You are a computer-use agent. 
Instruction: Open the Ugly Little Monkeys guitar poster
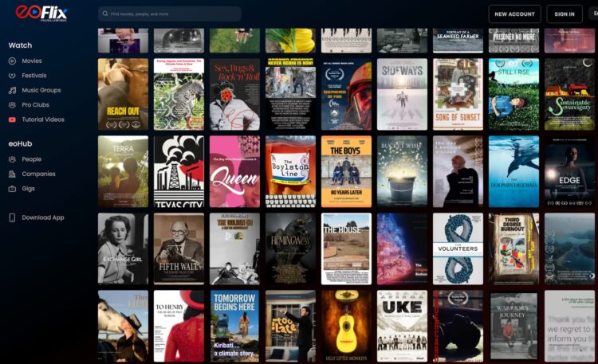point(346,327)
